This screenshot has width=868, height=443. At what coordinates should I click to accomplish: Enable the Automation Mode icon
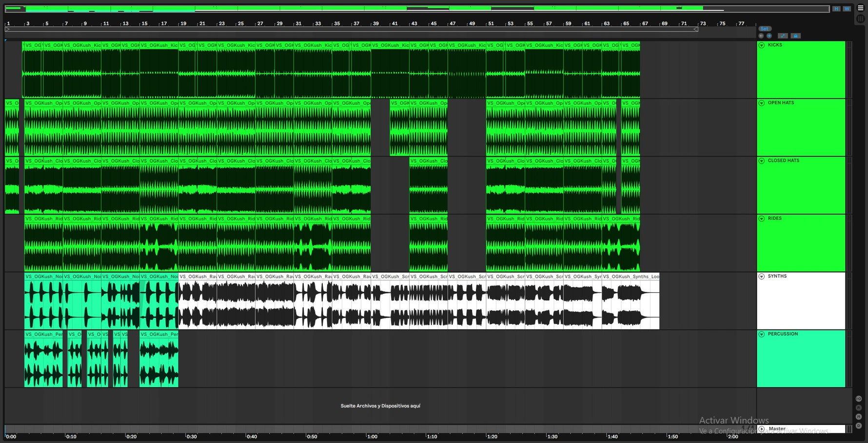783,36
